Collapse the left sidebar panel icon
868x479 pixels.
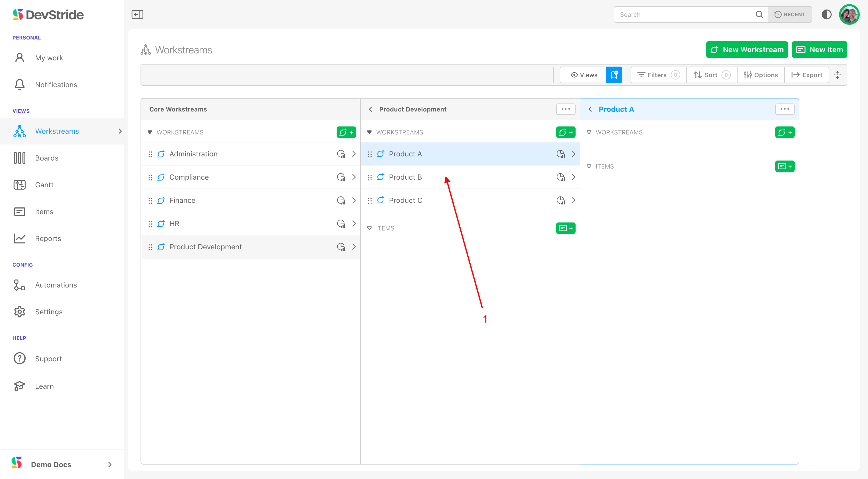coord(137,14)
